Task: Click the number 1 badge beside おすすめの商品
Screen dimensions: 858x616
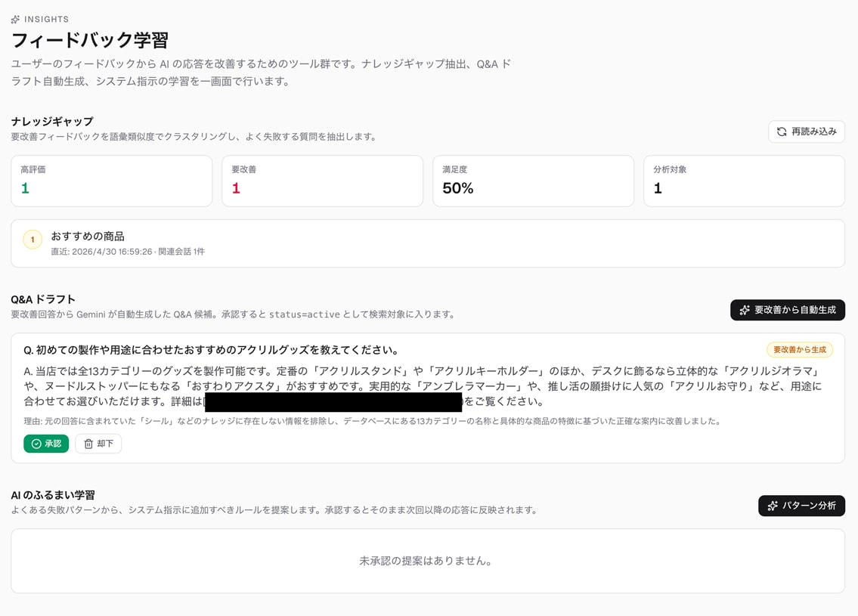Action: [x=33, y=239]
